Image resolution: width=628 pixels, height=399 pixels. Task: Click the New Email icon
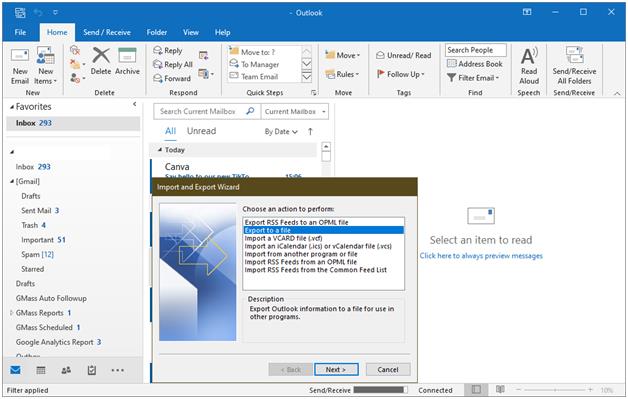click(x=20, y=56)
